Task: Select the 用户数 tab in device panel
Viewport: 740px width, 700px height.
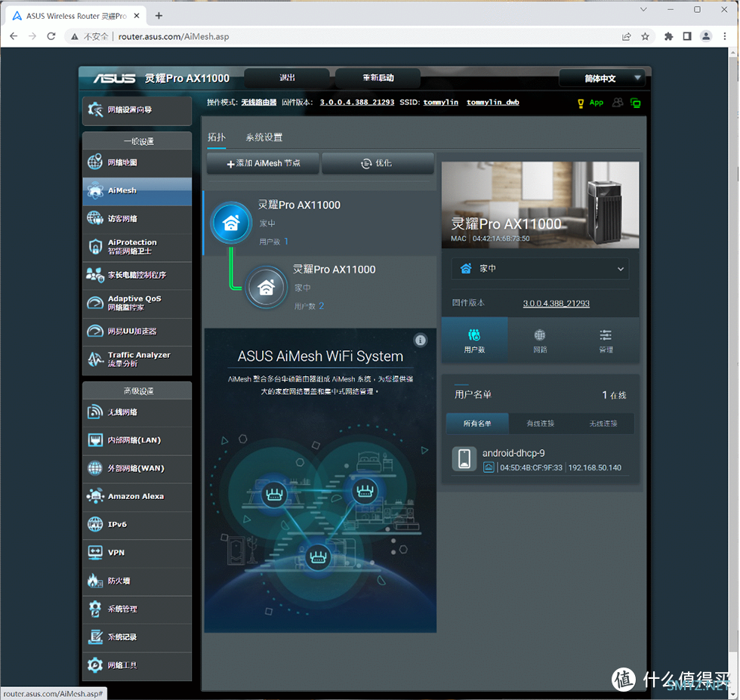Action: pos(474,341)
